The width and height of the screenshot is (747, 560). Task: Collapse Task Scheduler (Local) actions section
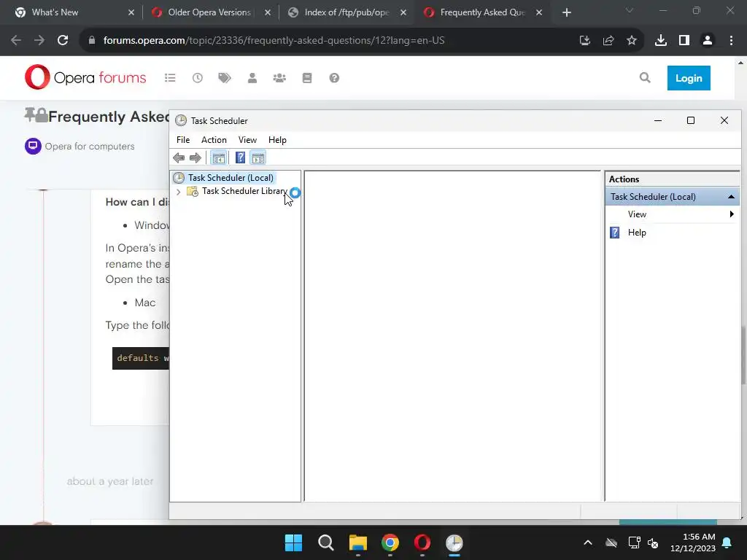tap(731, 197)
